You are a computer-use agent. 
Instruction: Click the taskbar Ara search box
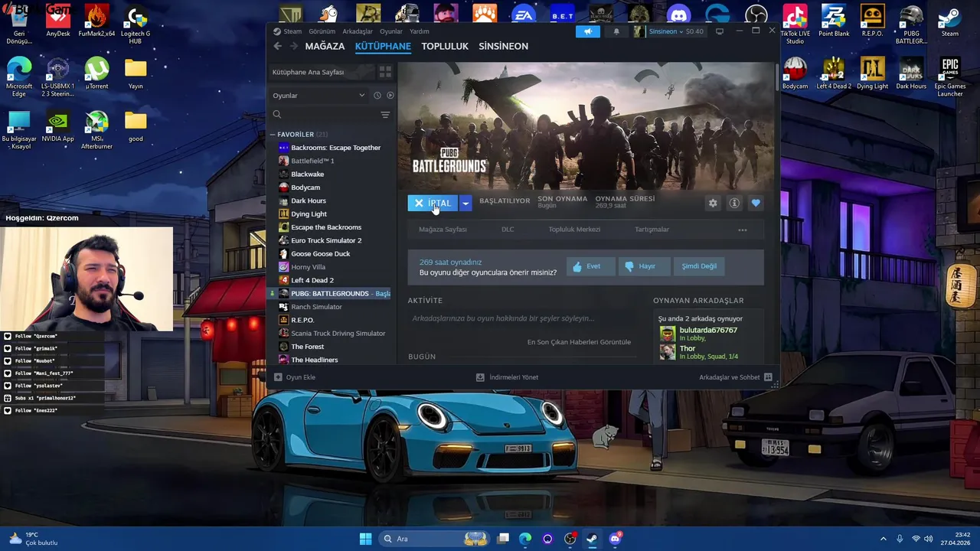point(434,539)
